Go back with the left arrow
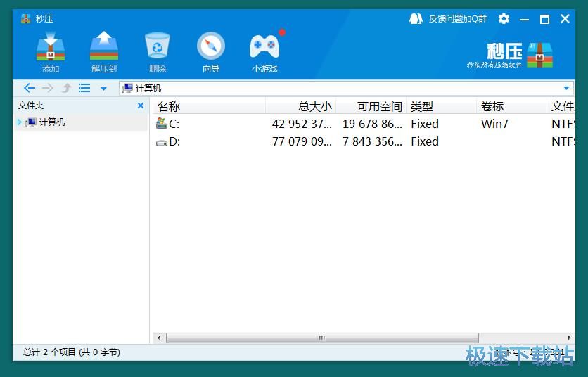 (30, 88)
